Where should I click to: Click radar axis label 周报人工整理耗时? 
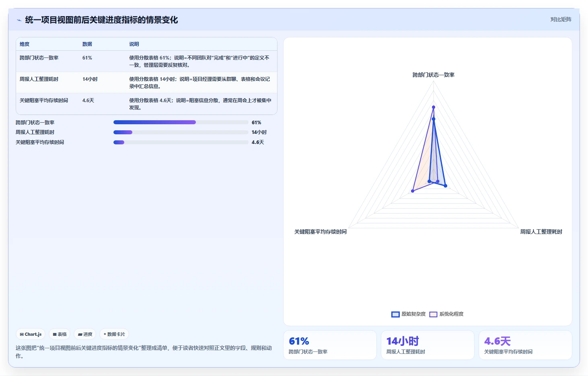point(541,232)
